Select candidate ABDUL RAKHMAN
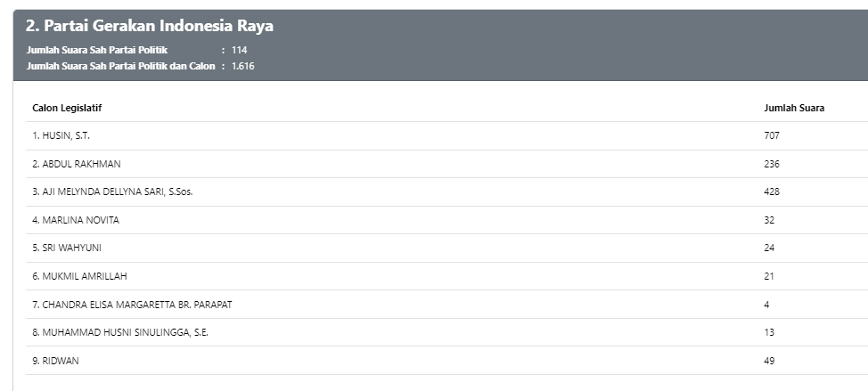The height and width of the screenshot is (391, 868). coord(76,164)
